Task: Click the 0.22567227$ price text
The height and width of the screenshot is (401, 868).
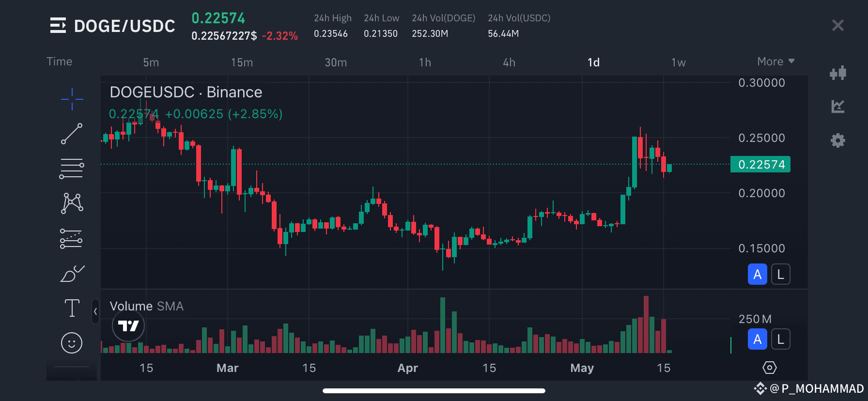Action: pos(224,36)
